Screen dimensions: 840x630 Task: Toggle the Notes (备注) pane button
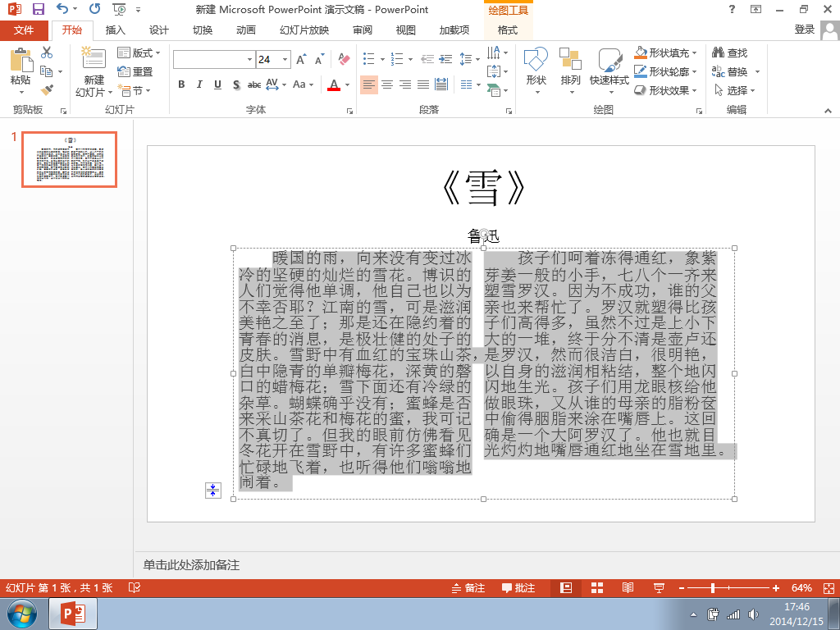tap(468, 587)
